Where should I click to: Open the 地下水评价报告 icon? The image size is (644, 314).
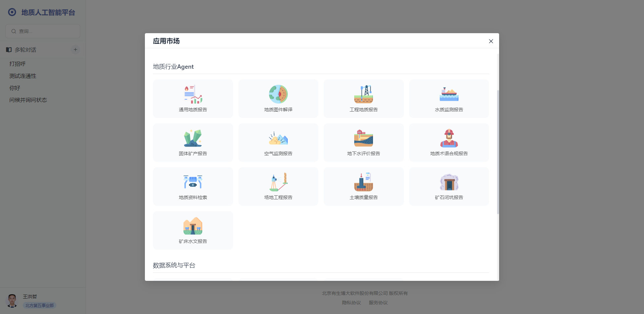[x=364, y=138]
